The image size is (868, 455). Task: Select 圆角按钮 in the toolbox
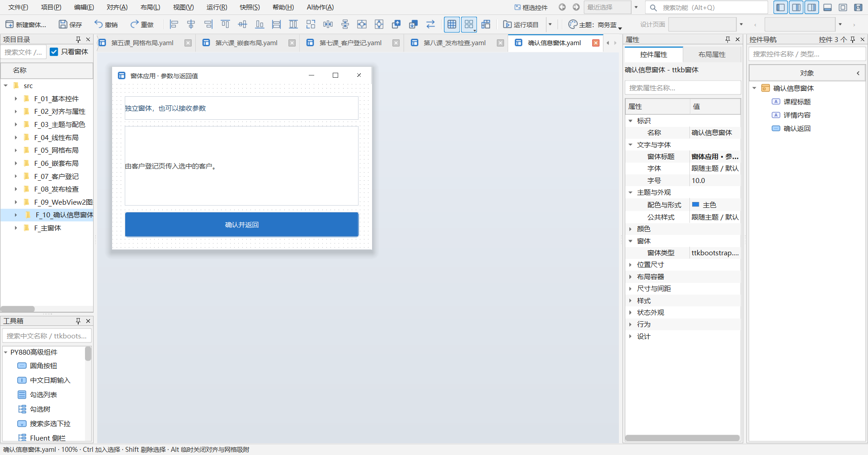pyautogui.click(x=43, y=366)
